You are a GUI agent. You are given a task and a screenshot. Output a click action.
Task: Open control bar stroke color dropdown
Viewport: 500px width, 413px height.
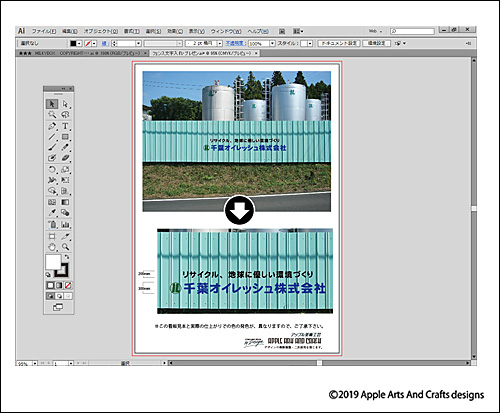(94, 43)
